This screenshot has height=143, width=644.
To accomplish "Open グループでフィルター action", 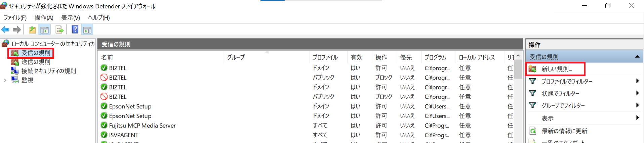I will point(563,106).
